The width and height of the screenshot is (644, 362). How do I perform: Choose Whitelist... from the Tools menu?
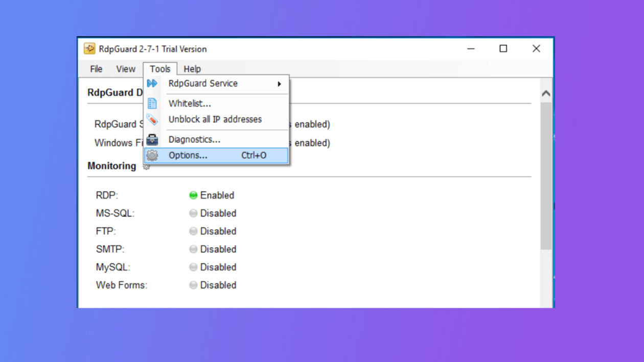pyautogui.click(x=217, y=104)
